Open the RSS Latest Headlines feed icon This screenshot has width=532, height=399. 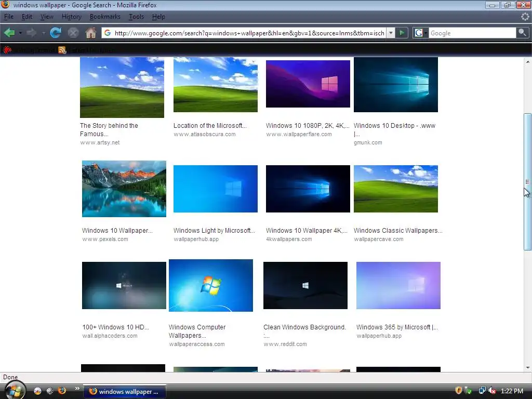coord(62,50)
